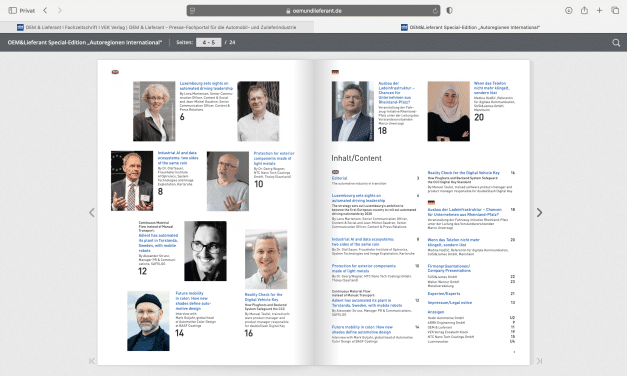This screenshot has height=376, width=627.
Task: Open a new tab with plus button
Action: [x=599, y=10]
